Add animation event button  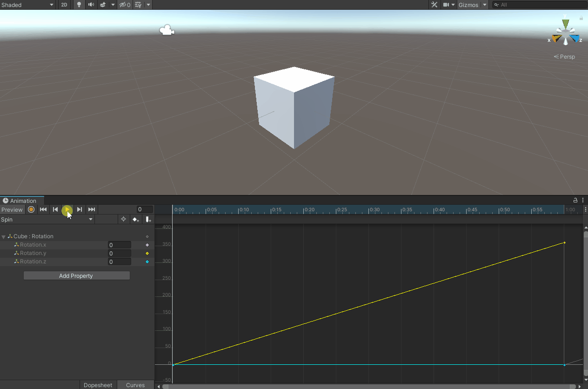click(x=148, y=220)
